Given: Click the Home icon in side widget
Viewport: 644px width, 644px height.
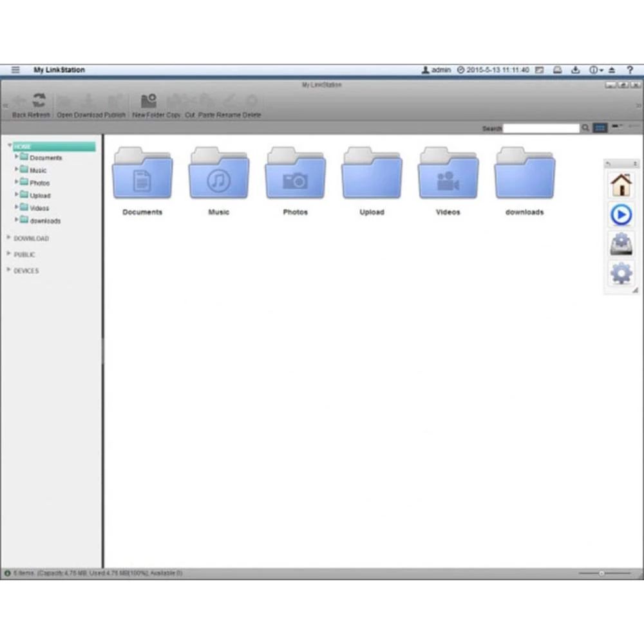Looking at the screenshot, I should [621, 184].
